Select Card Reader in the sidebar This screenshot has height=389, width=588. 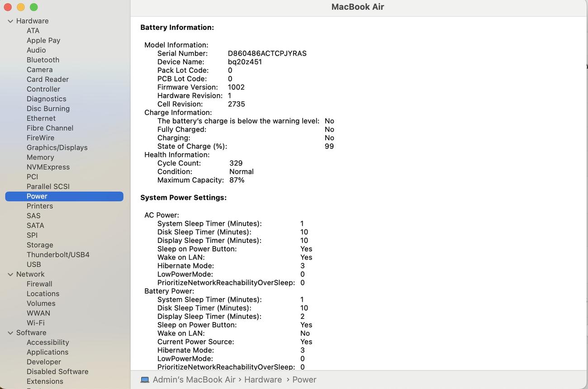click(x=47, y=79)
